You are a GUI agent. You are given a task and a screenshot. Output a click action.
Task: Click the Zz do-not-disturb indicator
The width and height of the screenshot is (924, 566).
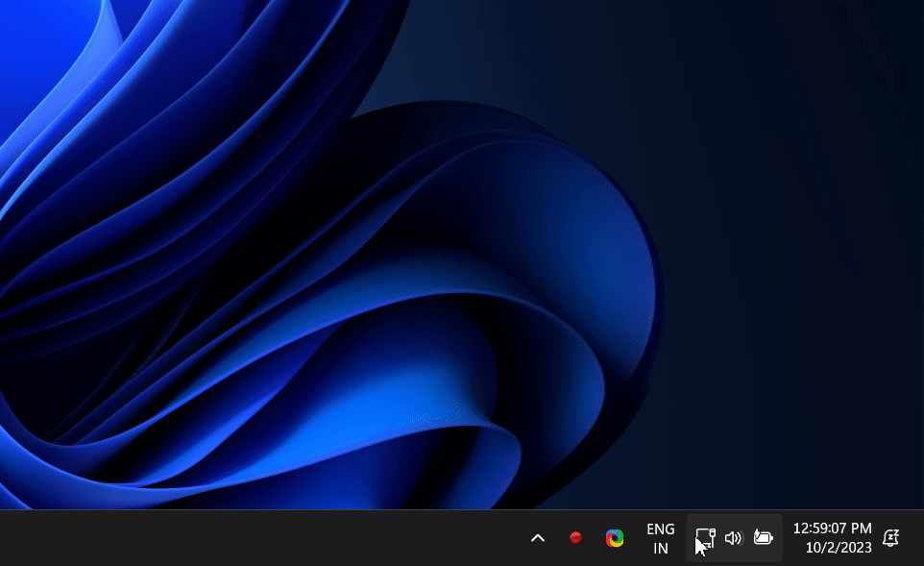[892, 538]
